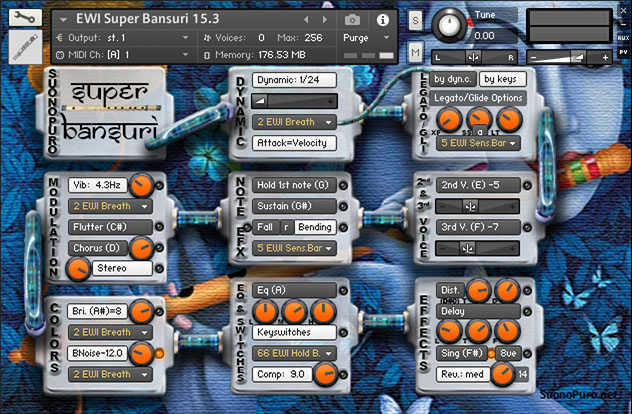Click the Dynamic level slider bar

[294, 101]
